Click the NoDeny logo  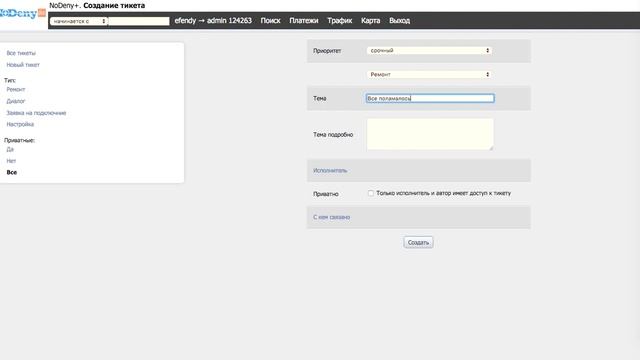click(x=22, y=13)
